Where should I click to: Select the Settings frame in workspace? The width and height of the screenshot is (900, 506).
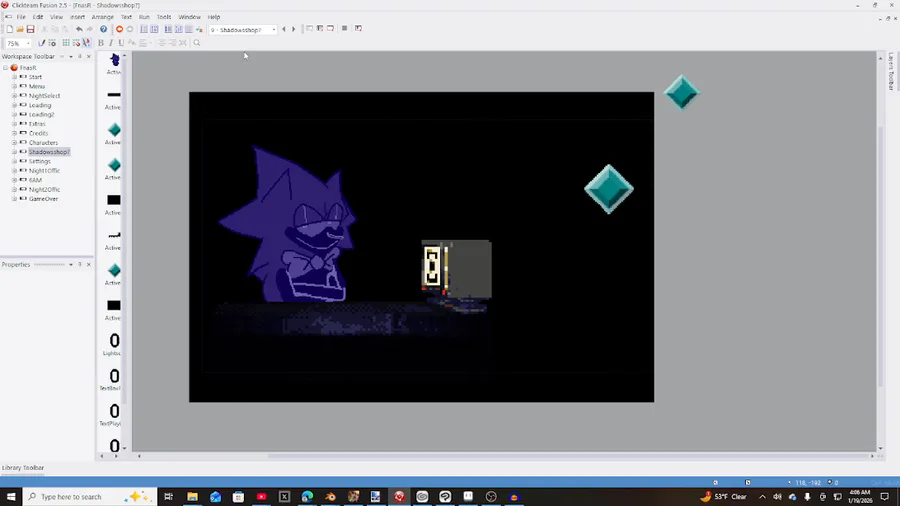pos(40,161)
